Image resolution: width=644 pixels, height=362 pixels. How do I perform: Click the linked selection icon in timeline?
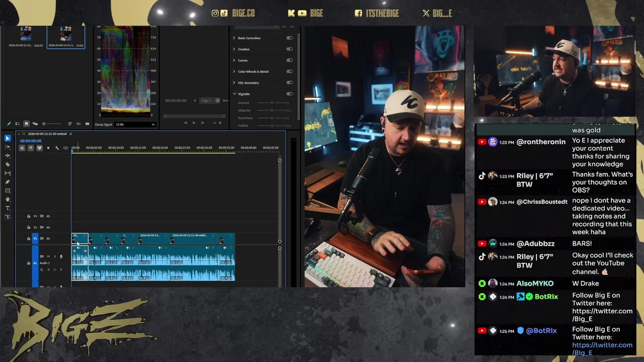39,148
